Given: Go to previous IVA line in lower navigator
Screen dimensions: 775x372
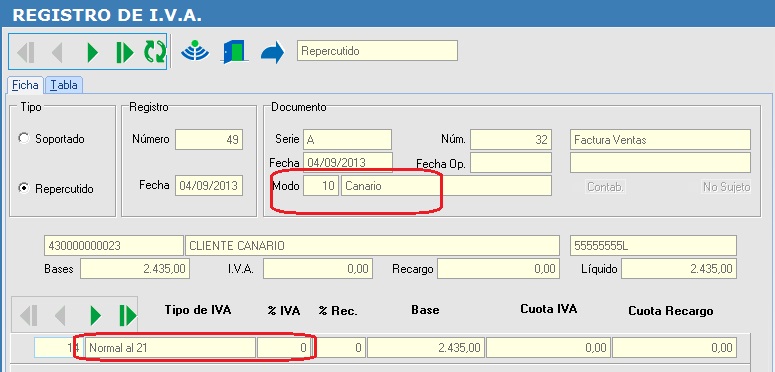Looking at the screenshot, I should click(60, 315).
